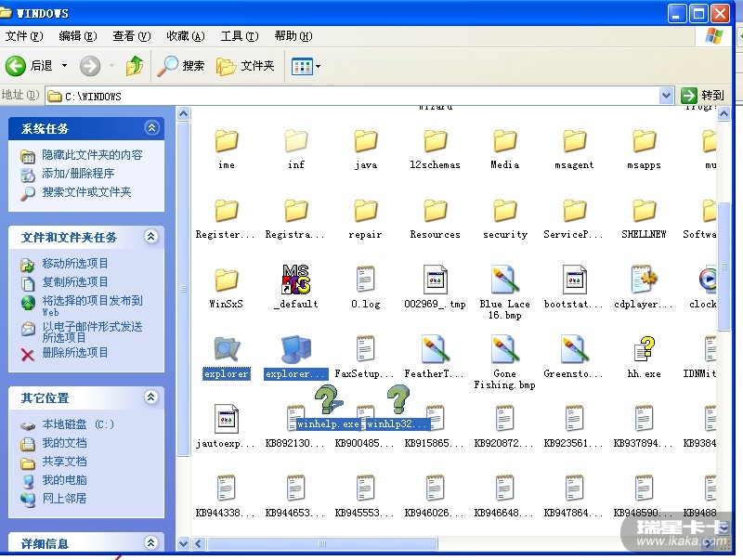Select the bootstat file icon

(574, 280)
